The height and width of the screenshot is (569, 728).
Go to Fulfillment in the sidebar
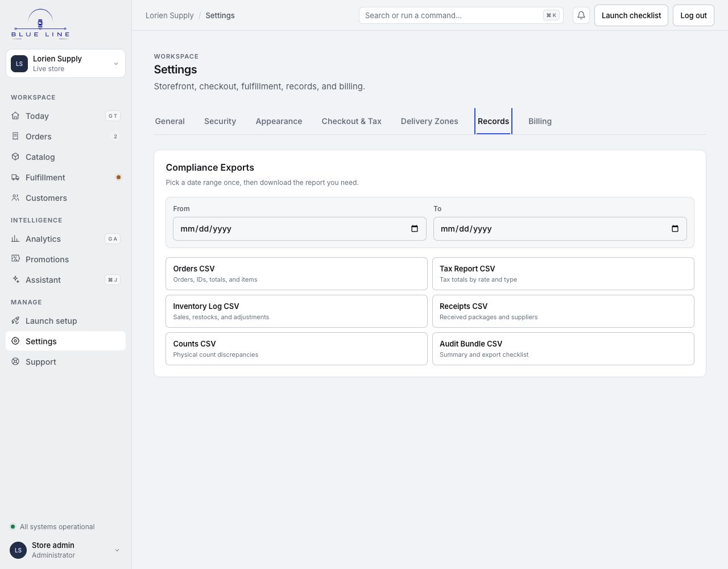point(65,177)
